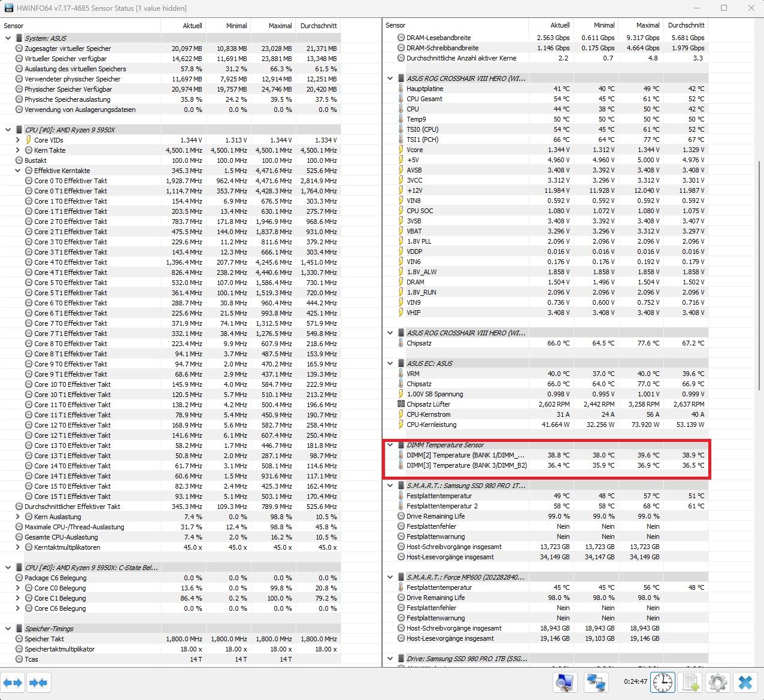Open the networked computers remote icon

(x=596, y=682)
